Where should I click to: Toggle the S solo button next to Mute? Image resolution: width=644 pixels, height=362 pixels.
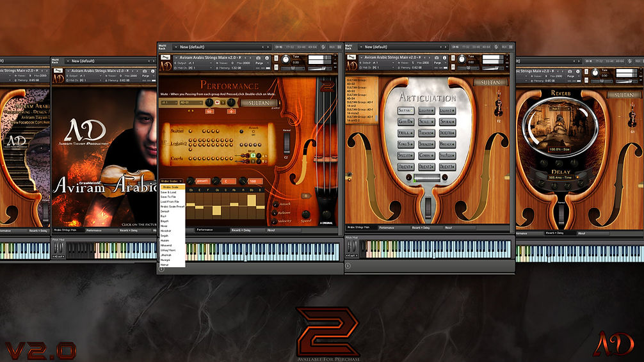223,102
